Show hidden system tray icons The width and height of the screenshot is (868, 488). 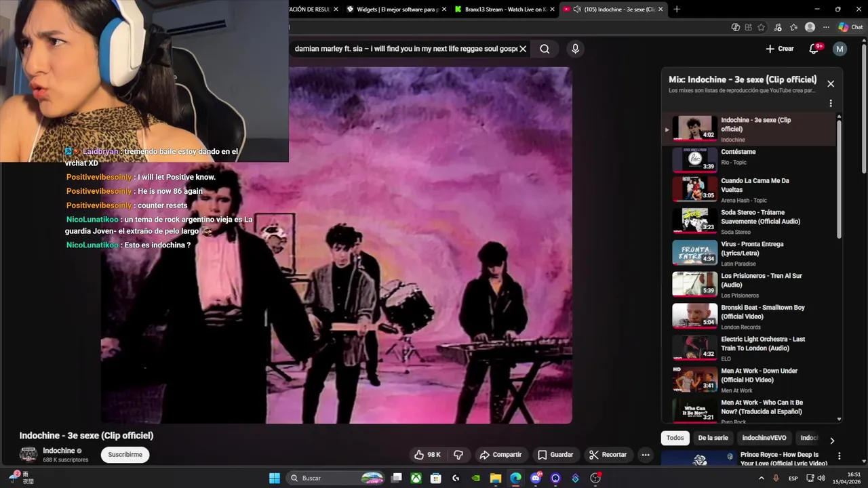tap(761, 478)
